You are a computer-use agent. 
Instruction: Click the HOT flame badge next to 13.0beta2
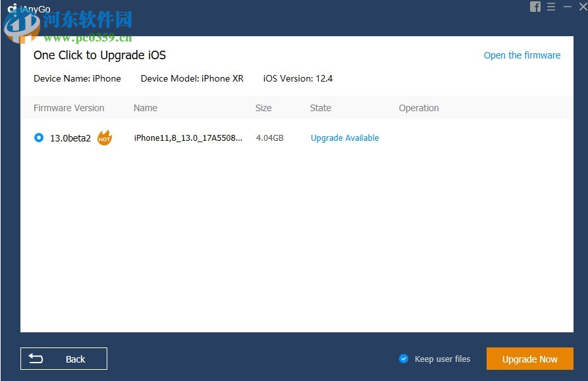[x=105, y=138]
